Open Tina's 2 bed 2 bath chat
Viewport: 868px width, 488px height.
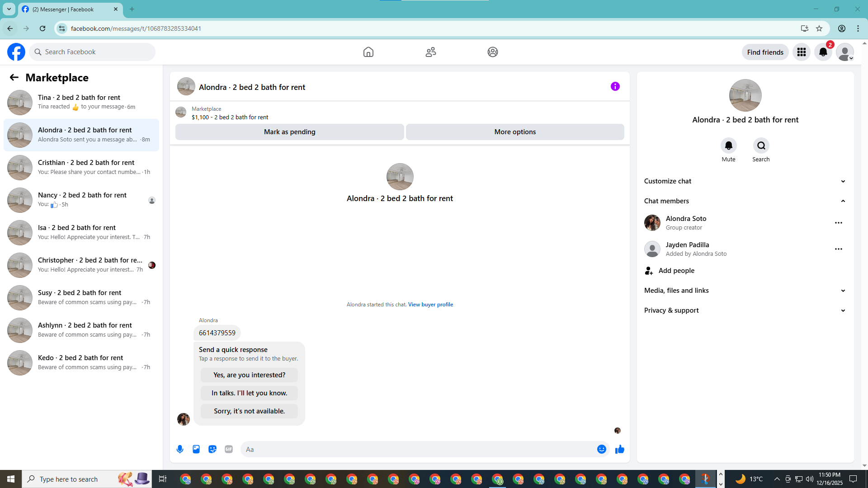[x=81, y=103]
